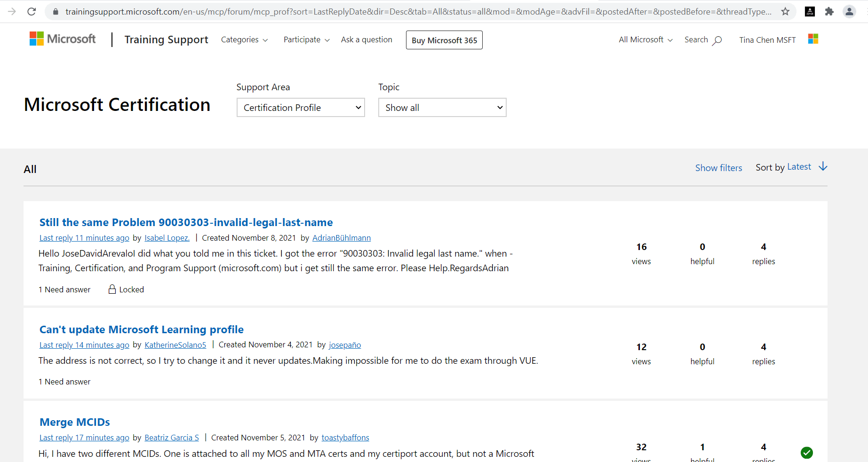Open the Support Area Certification Profile dropdown
This screenshot has height=462, width=868.
click(x=301, y=108)
